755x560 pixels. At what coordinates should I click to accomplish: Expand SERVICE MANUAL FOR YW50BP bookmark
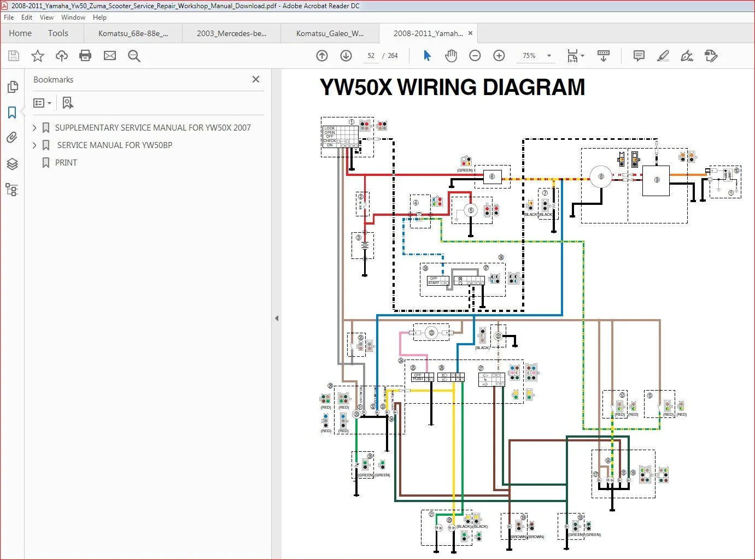tap(34, 145)
